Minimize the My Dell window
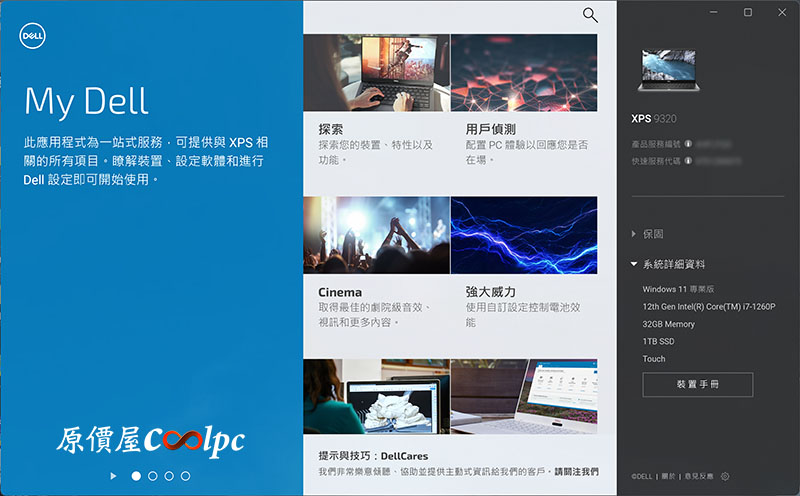The image size is (800, 496). pyautogui.click(x=713, y=12)
